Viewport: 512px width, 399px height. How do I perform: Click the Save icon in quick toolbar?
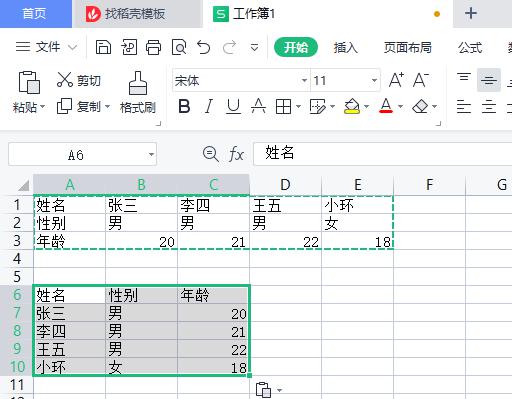tap(103, 47)
